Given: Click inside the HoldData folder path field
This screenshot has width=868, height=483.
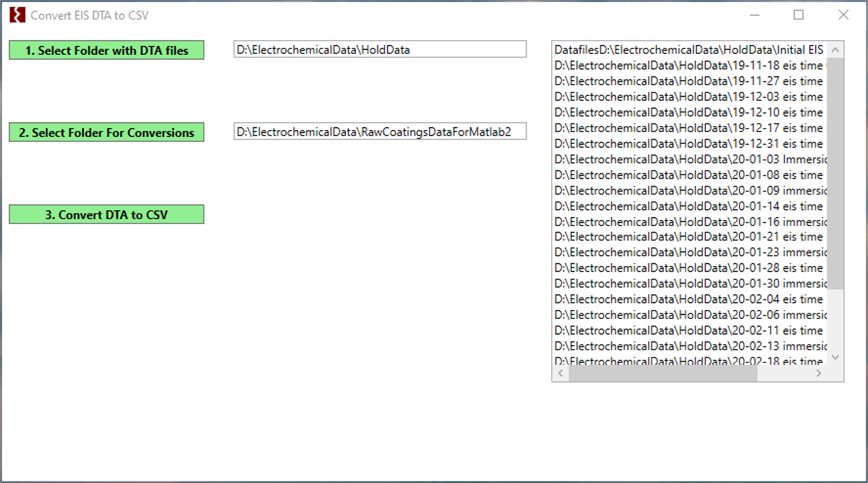Looking at the screenshot, I should 380,48.
